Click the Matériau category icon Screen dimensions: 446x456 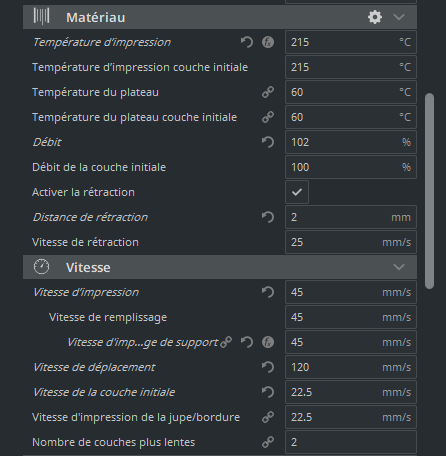[42, 16]
